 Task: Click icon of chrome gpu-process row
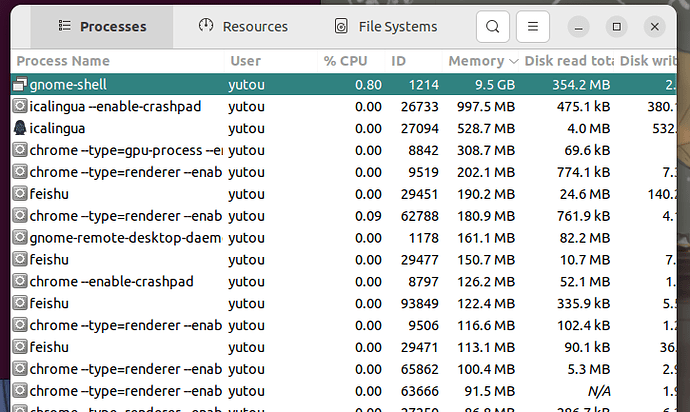point(20,150)
